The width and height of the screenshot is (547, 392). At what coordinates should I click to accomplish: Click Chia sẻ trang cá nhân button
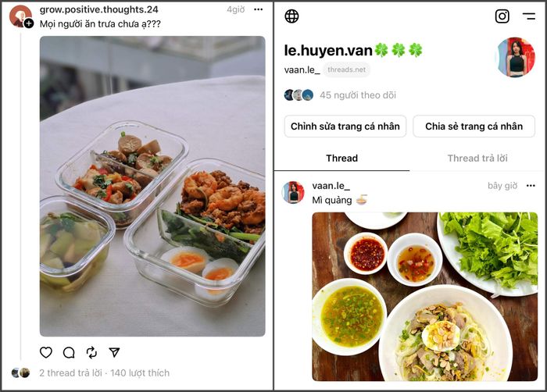[474, 127]
